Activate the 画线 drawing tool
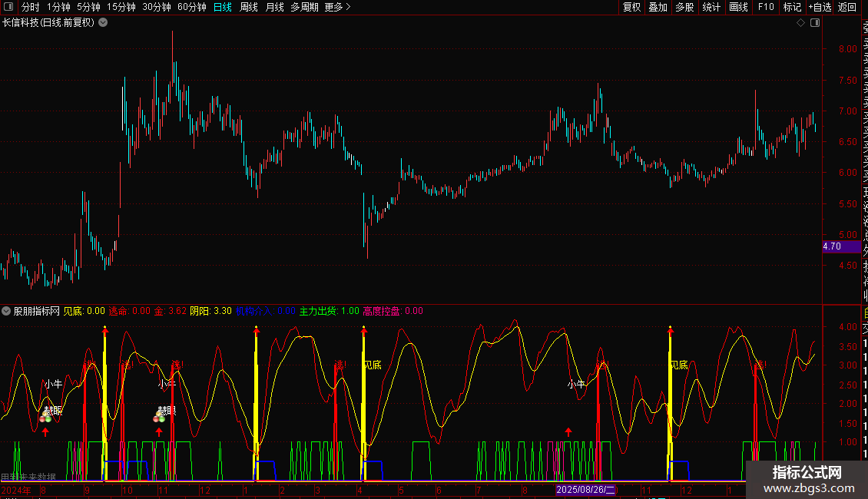Screen dimensions: 868x499 point(738,7)
